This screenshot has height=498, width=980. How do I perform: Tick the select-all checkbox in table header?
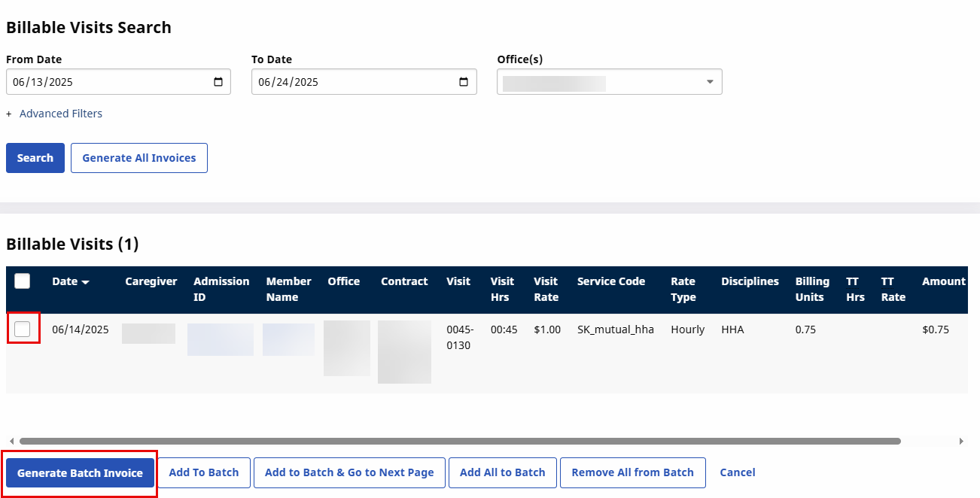(23, 281)
